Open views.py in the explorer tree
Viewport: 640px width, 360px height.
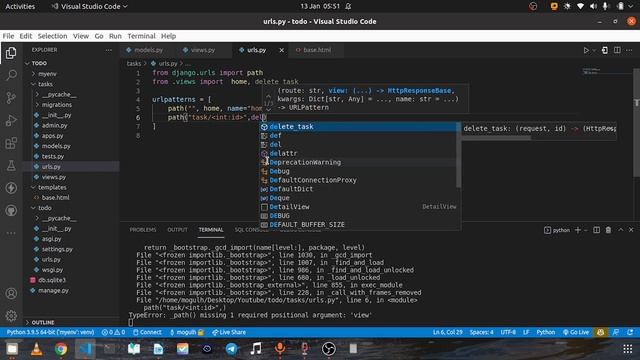pyautogui.click(x=53, y=177)
